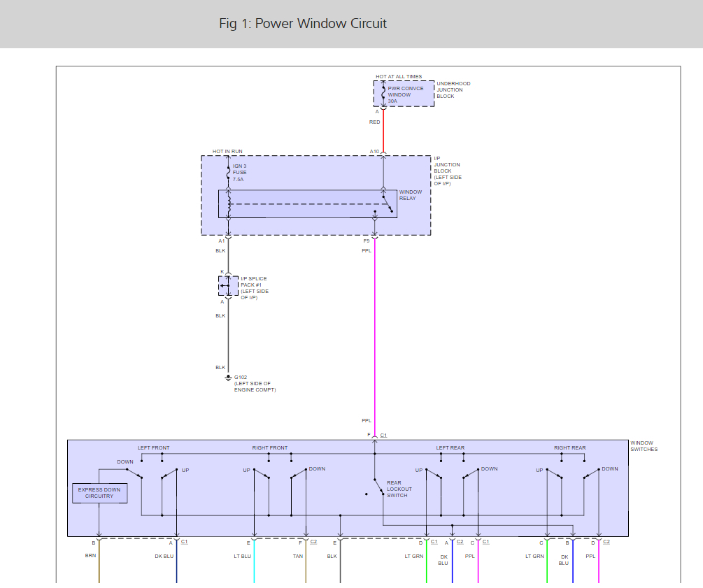Select the 'WINDOW SWITCHES' label

(x=644, y=446)
